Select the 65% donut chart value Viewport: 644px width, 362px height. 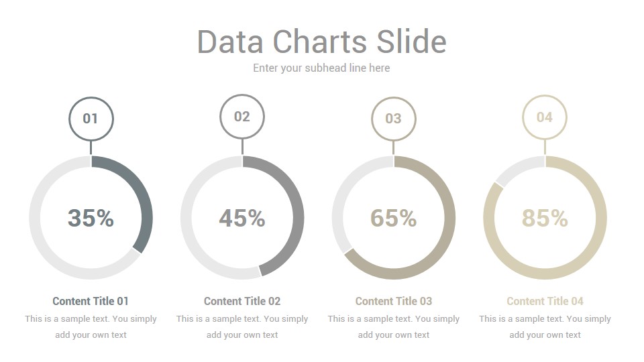pos(394,218)
